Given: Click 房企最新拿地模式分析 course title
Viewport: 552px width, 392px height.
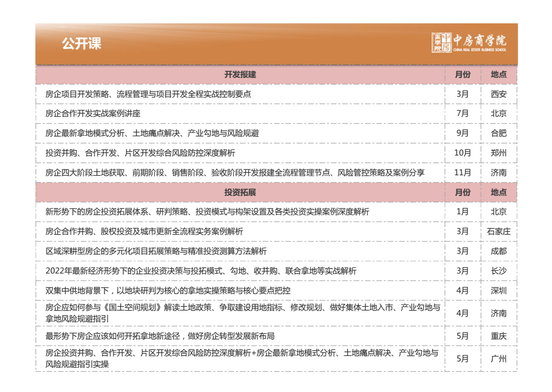Looking at the screenshot, I should 152,133.
